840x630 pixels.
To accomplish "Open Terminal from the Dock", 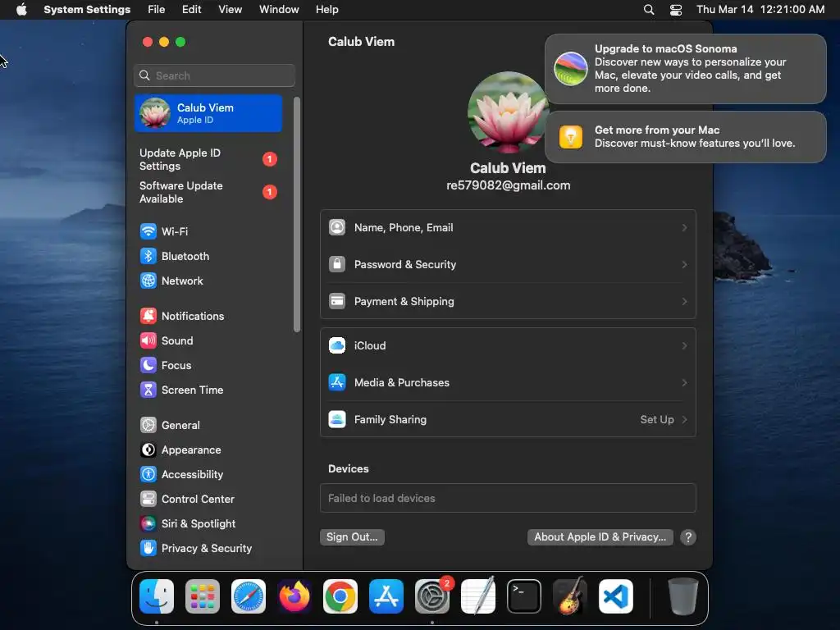I will [524, 596].
